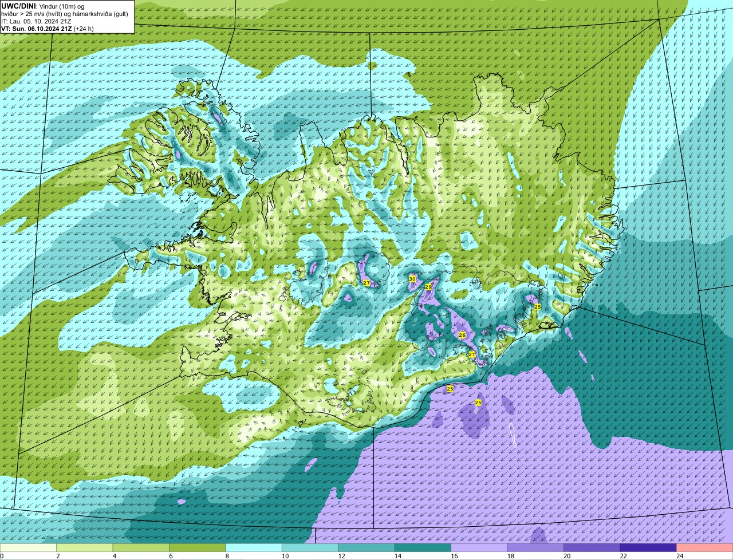Pick the medium teal 12–14 m/s legend swatch
Image resolution: width=733 pixels, height=560 pixels.
[x=366, y=548]
